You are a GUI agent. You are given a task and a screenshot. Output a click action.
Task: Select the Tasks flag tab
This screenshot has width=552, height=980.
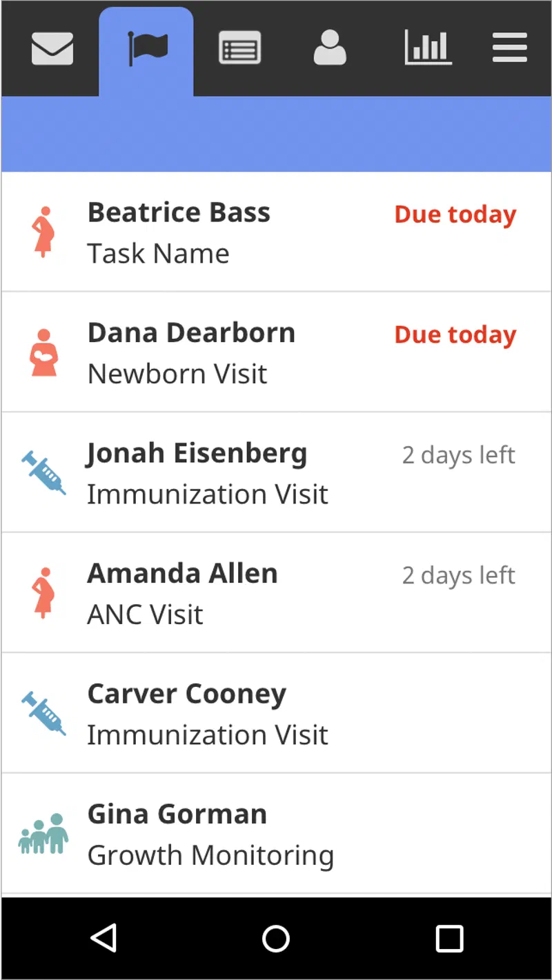(146, 49)
